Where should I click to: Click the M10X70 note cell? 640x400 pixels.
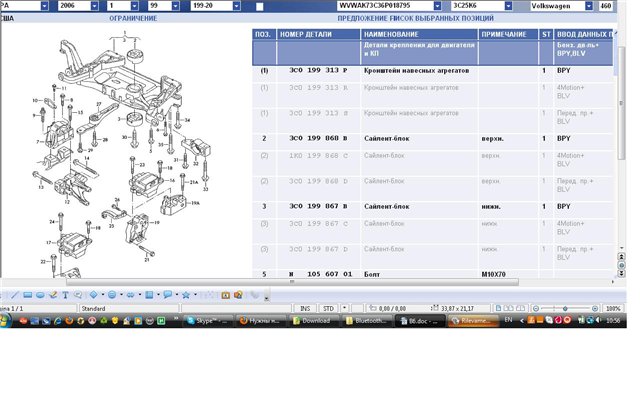click(493, 274)
